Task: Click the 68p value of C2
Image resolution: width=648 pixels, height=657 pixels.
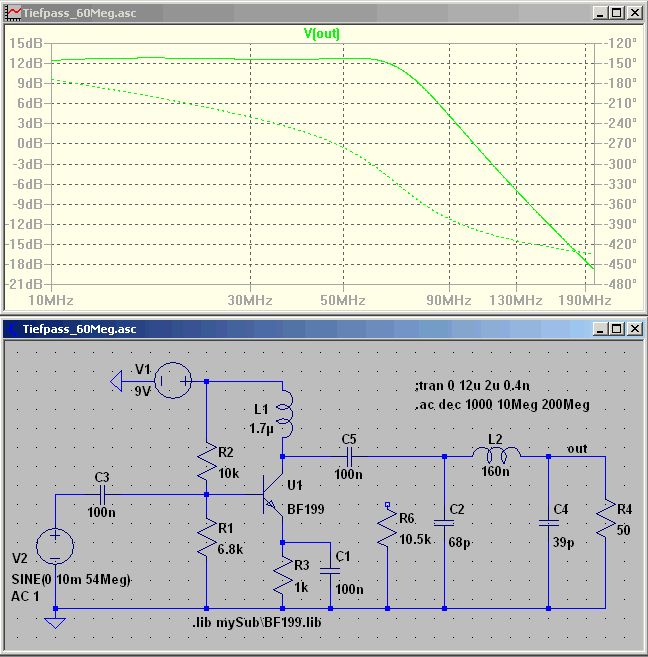Action: (460, 542)
